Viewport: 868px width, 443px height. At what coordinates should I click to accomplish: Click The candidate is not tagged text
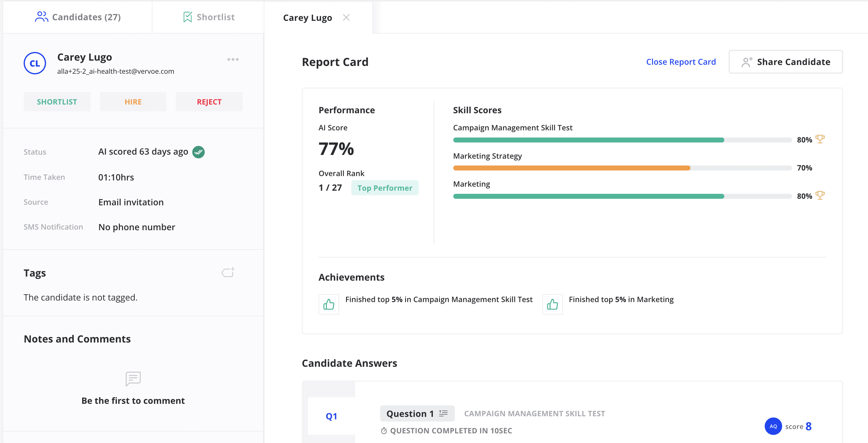(x=81, y=297)
